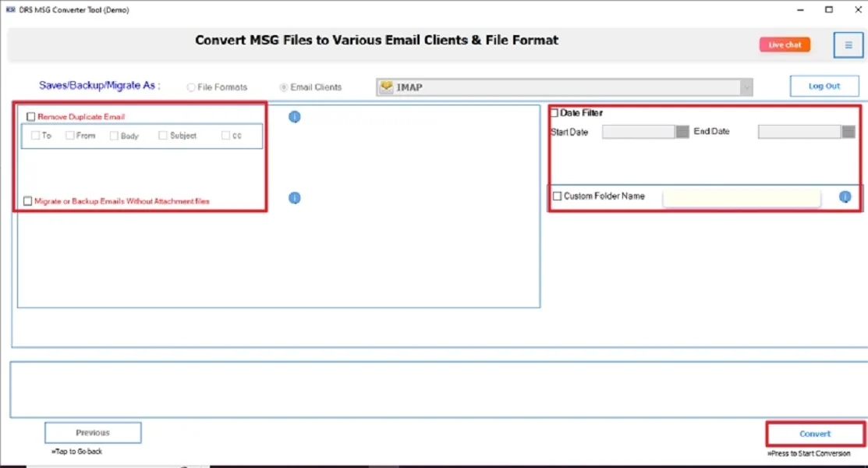This screenshot has width=868, height=468.
Task: Click the Custom Folder Name text field
Action: (741, 197)
